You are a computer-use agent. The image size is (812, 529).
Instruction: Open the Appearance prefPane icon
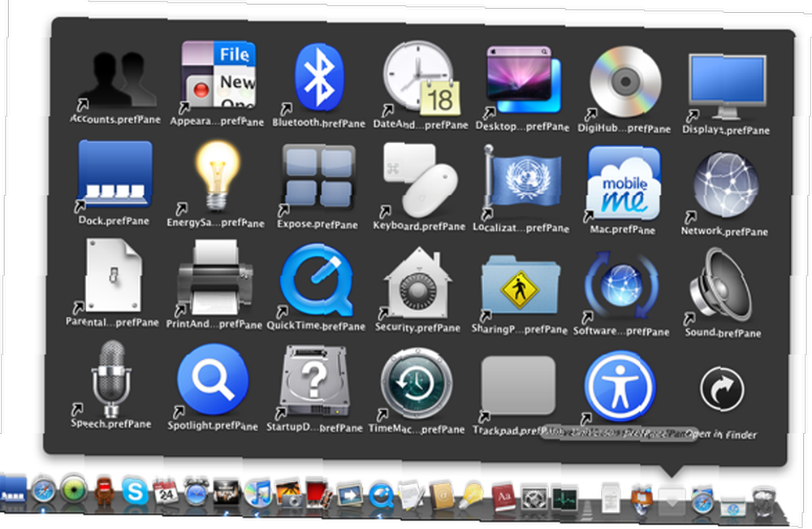(218, 76)
